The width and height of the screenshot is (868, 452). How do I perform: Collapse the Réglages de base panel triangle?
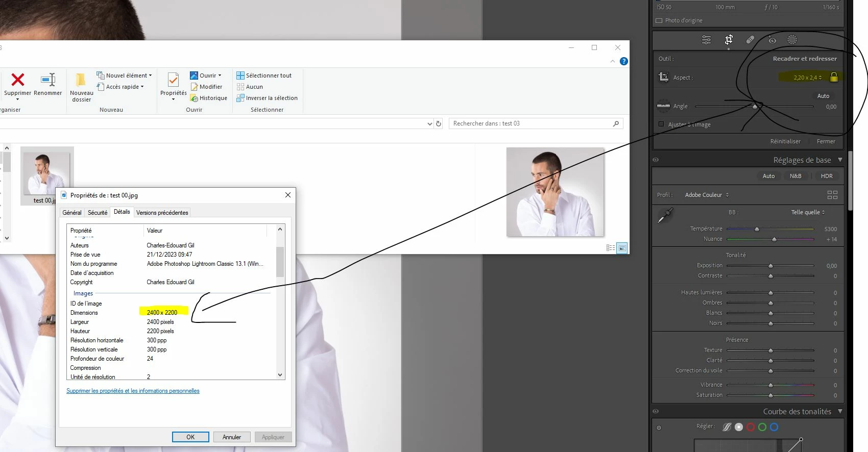coord(840,160)
